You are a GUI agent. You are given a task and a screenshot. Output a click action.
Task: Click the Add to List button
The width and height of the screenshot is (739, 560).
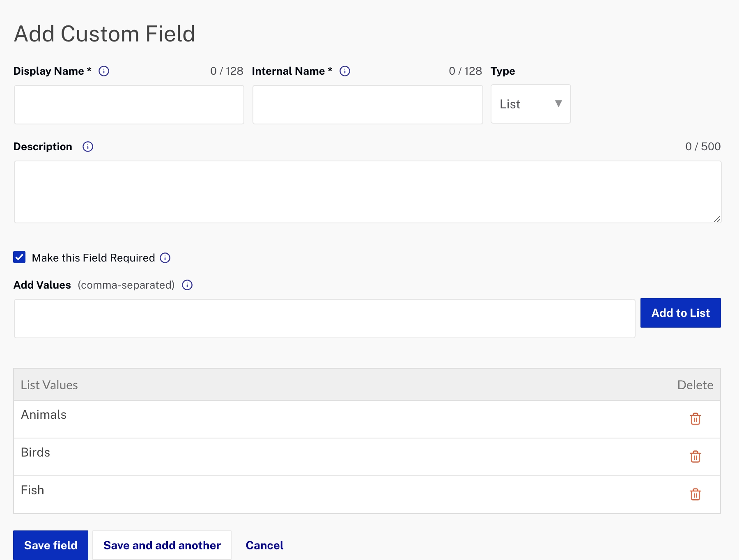(x=680, y=312)
